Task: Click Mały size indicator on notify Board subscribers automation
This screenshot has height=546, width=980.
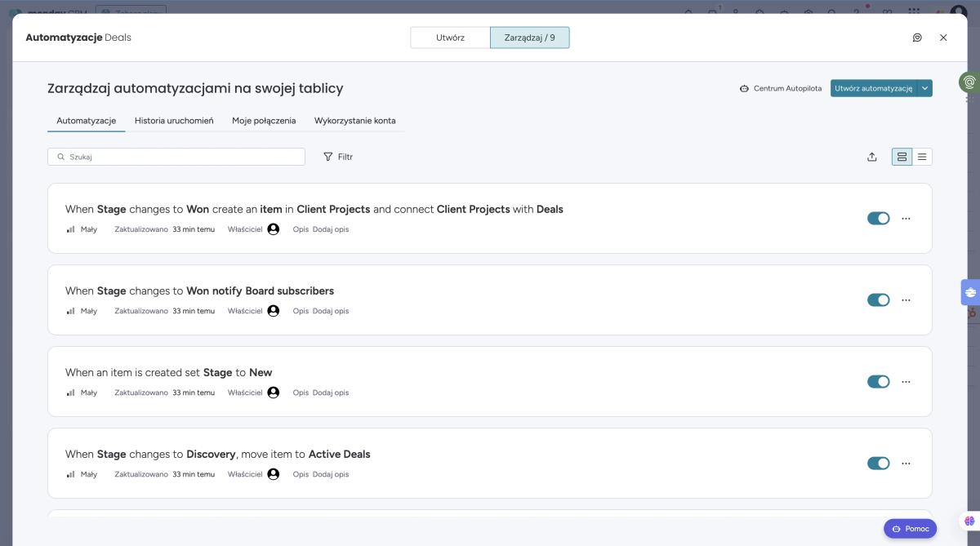Action: pos(82,311)
